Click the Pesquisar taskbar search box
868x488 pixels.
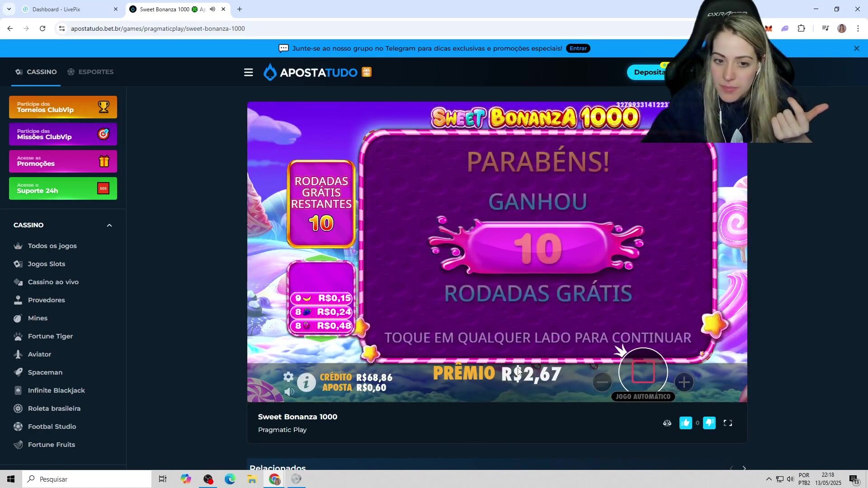coord(87,479)
